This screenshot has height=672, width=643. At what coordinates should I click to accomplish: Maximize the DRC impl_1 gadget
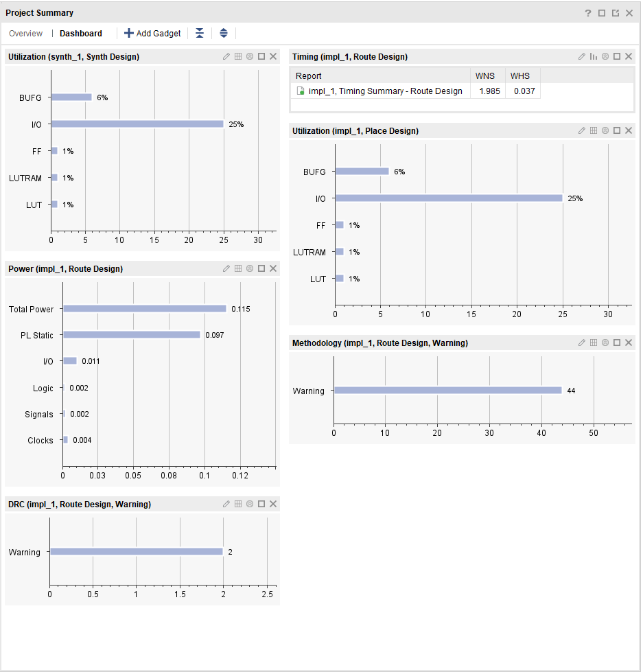pyautogui.click(x=261, y=504)
